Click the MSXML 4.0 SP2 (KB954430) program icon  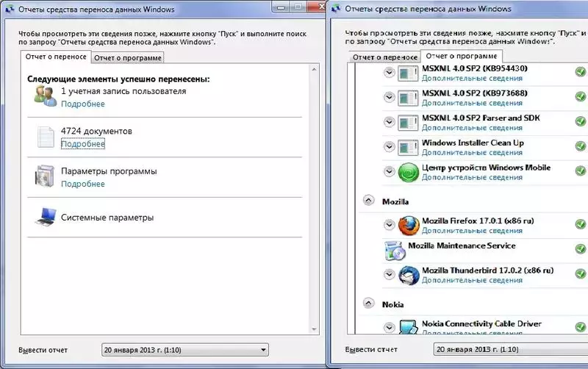(408, 73)
